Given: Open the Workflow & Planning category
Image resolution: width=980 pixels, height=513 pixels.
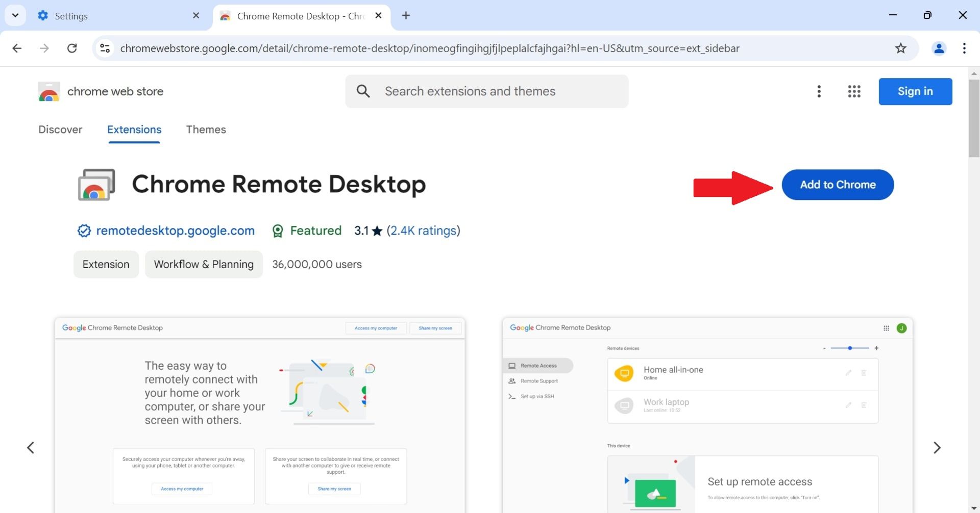Looking at the screenshot, I should [x=204, y=264].
